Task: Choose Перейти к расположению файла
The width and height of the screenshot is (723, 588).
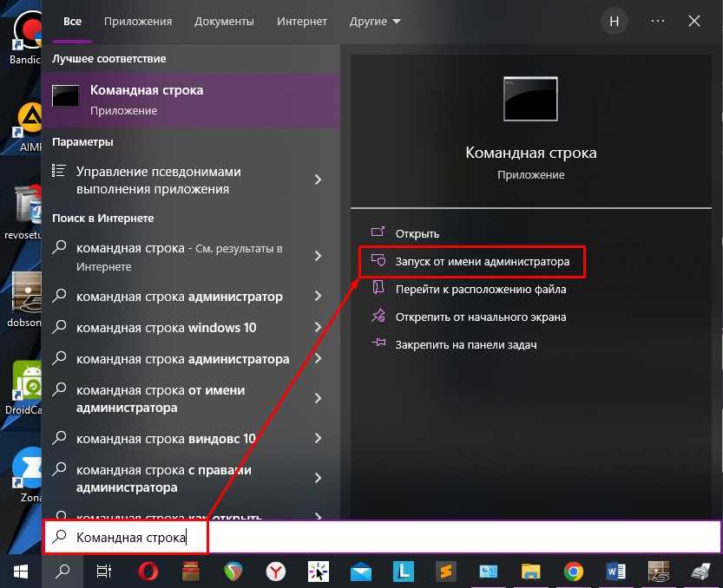Action: pyautogui.click(x=469, y=290)
